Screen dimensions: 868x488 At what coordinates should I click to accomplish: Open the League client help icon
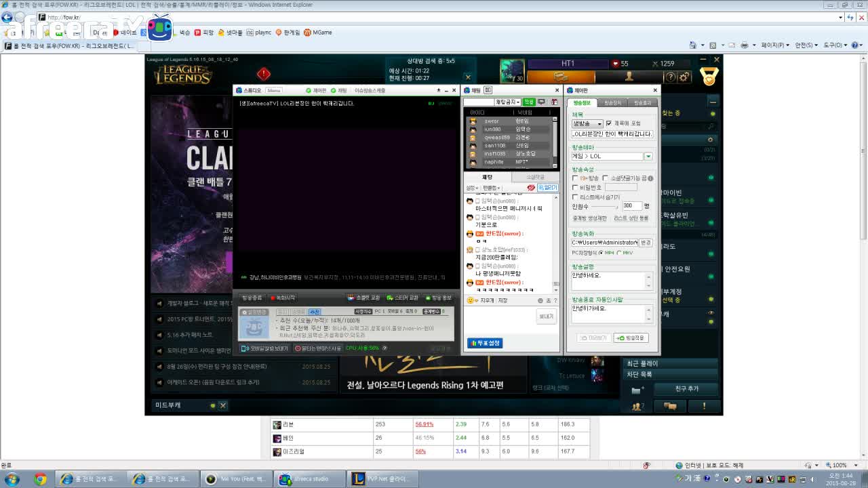[x=671, y=77]
